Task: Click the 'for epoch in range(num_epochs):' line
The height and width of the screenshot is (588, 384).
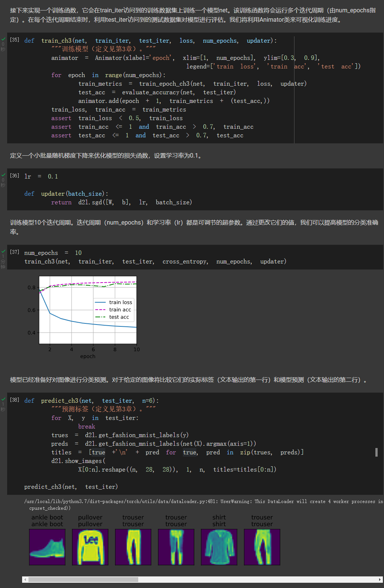Action: coord(109,75)
